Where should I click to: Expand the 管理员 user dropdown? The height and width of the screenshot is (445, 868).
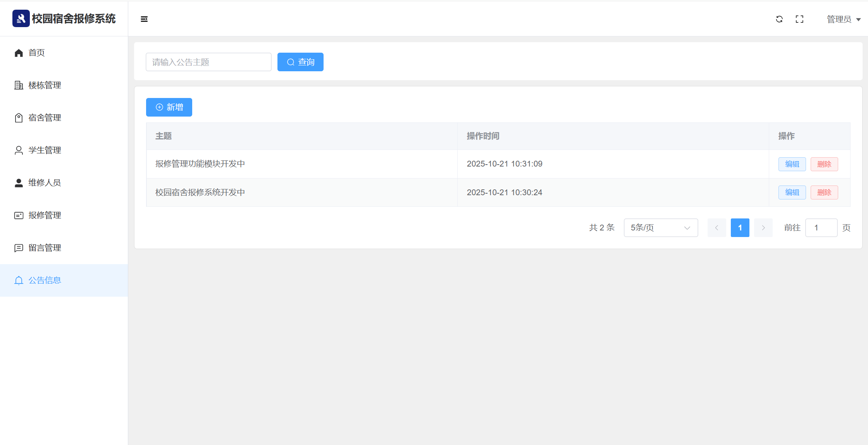pos(843,19)
